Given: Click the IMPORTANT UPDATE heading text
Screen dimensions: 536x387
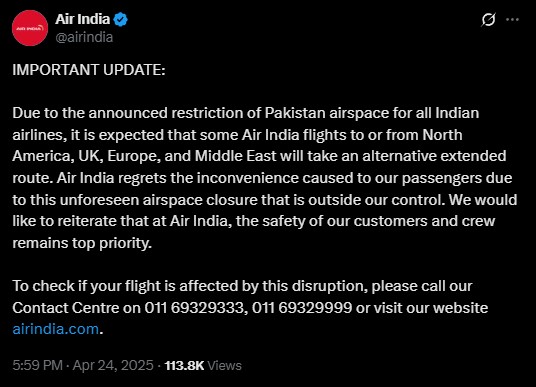Looking at the screenshot, I should 89,70.
